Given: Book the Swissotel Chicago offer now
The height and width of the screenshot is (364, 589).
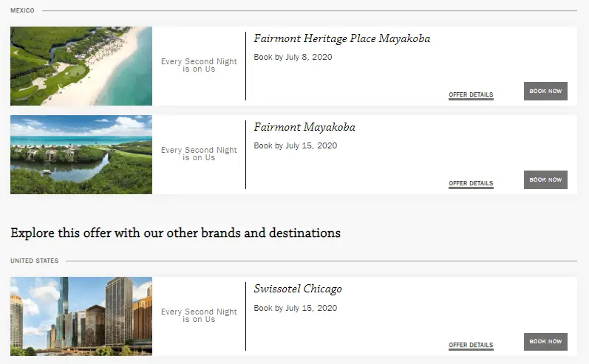Looking at the screenshot, I should 545,342.
